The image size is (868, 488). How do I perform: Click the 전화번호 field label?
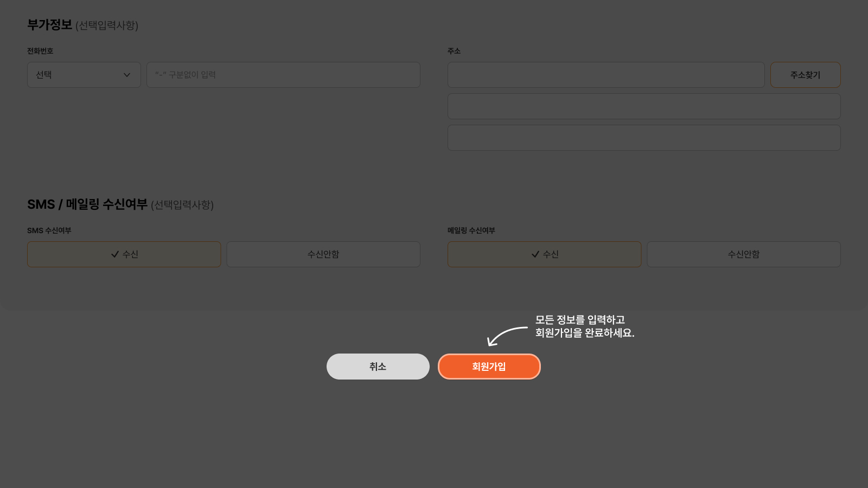pos(40,51)
